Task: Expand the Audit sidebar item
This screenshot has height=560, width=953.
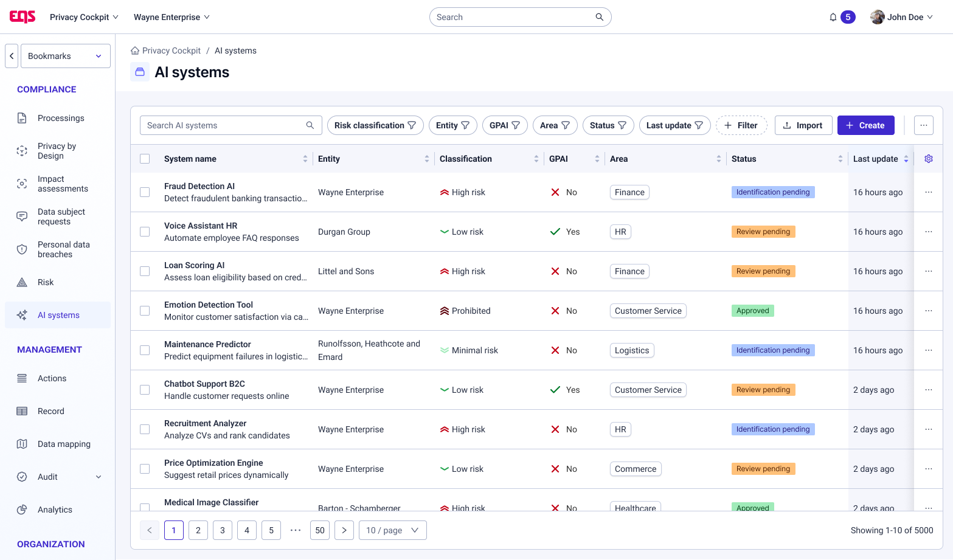Action: pos(58,477)
